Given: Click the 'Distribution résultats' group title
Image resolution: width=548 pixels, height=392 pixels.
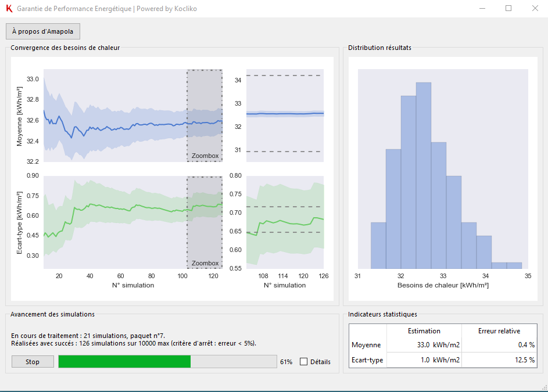Looking at the screenshot, I should tap(379, 48).
